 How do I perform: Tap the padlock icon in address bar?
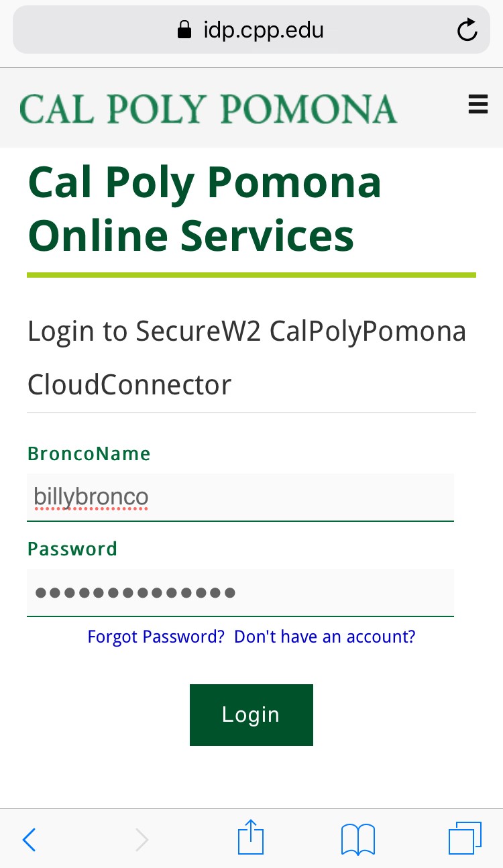(x=184, y=30)
